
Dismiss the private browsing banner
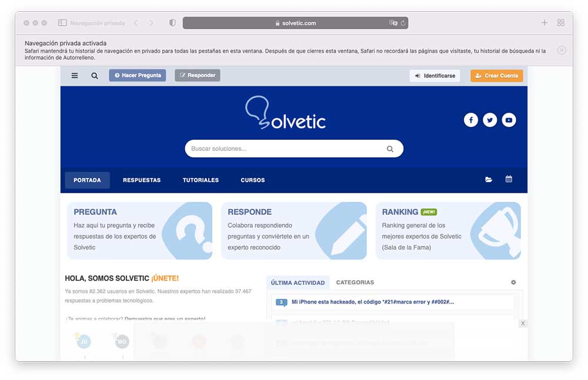click(562, 51)
